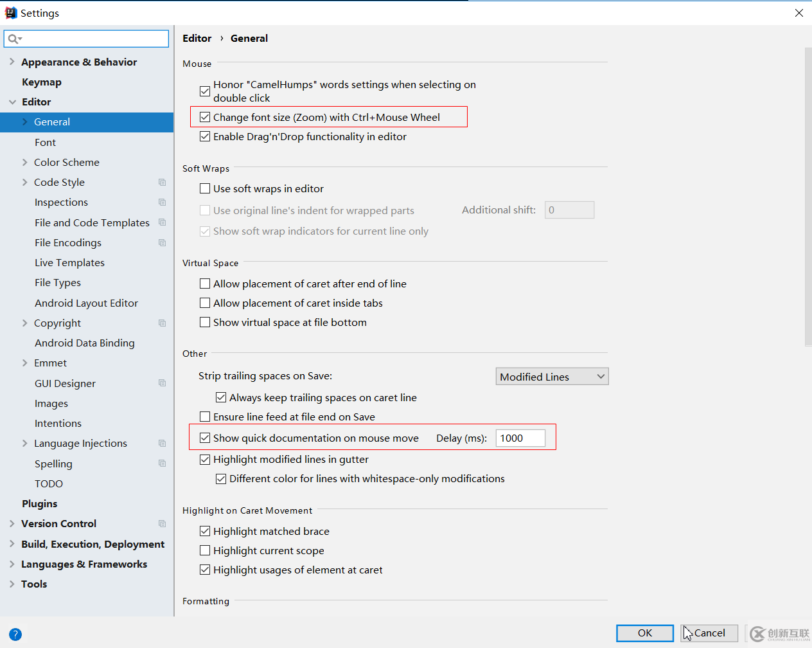
Task: Click the project-level icon beside Spelling
Action: point(162,464)
